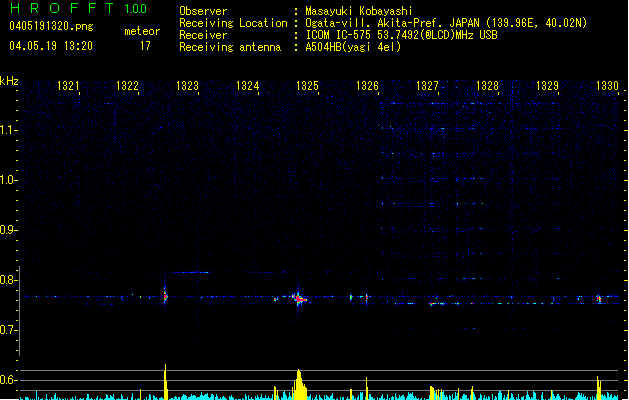The image size is (629, 400).
Task: Click time axis marker 1323
Action: (x=187, y=86)
